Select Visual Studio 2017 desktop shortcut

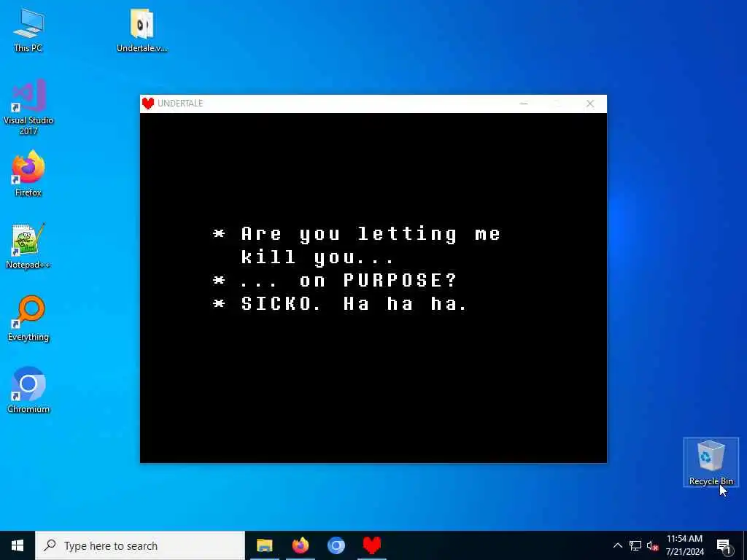(x=28, y=106)
